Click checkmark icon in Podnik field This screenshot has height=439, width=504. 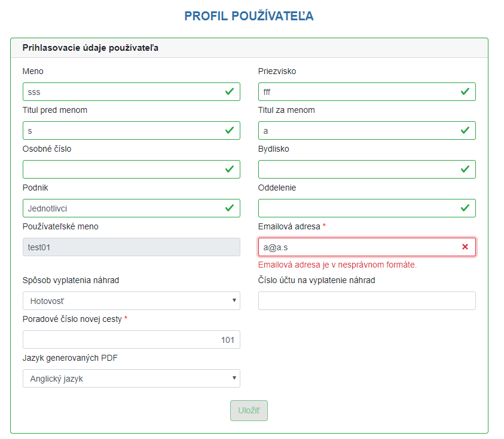(230, 208)
